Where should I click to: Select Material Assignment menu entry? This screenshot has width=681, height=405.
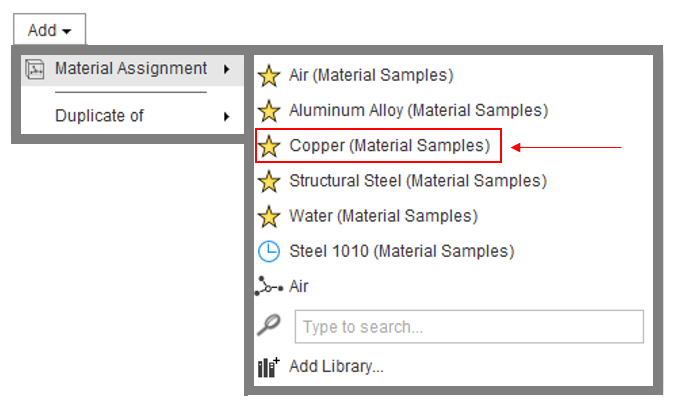tap(132, 70)
